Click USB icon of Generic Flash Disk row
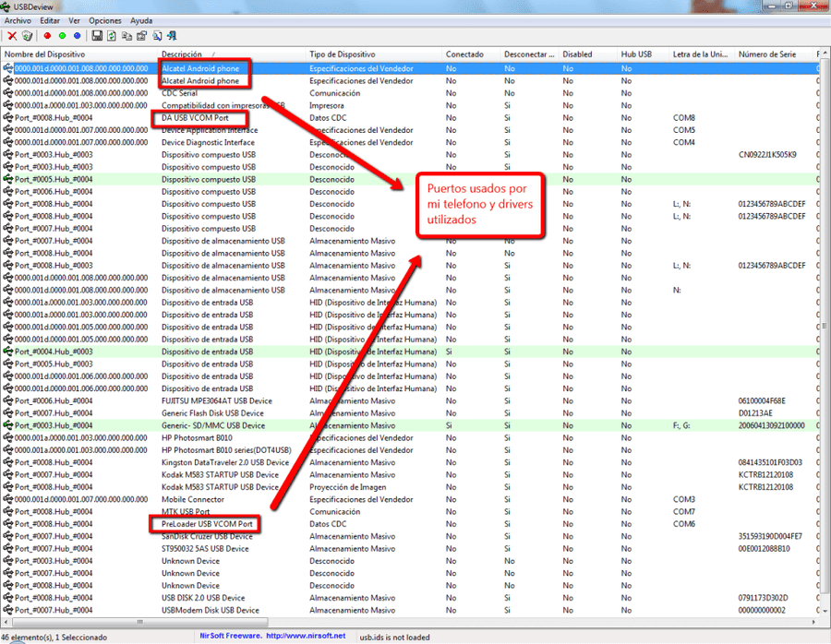831x644 pixels. pos(8,413)
